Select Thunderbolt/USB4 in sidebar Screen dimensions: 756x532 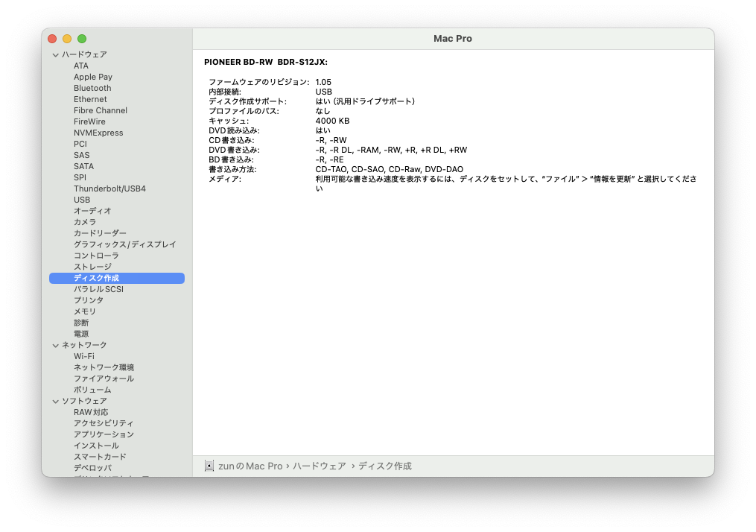[109, 189]
